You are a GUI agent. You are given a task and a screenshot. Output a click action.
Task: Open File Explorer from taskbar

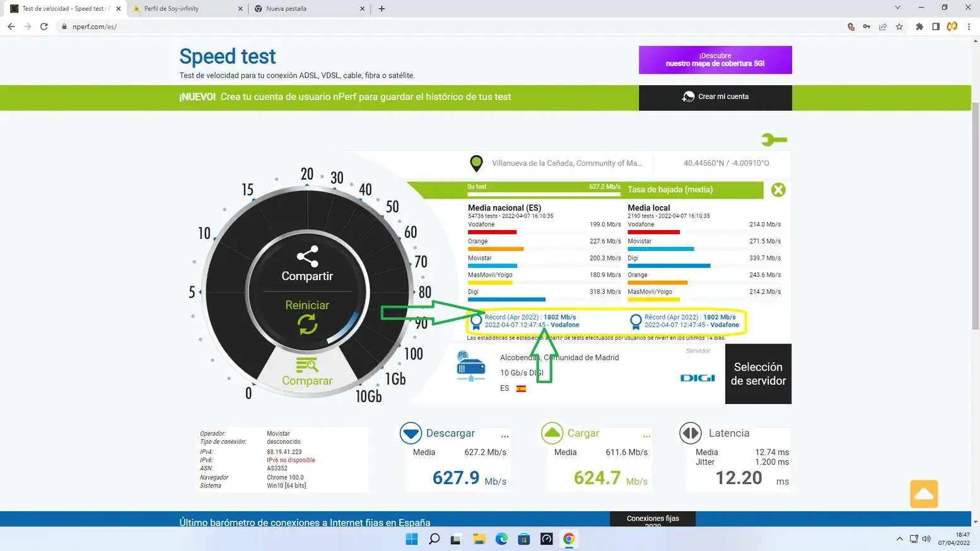[x=479, y=539]
